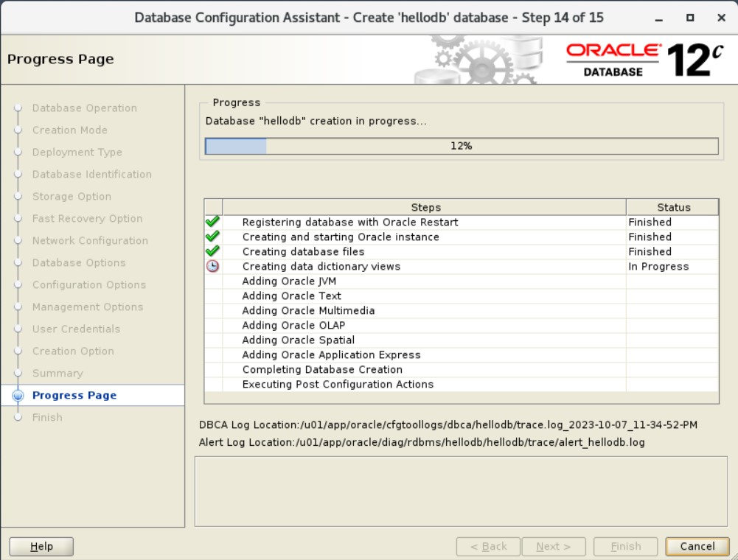Screen dimensions: 738x560
Task: Select row Adding Oracle Spatial
Action: point(462,340)
